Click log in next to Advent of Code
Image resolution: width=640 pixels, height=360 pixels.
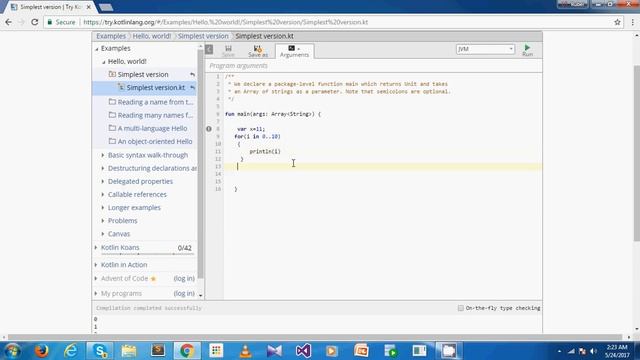pyautogui.click(x=184, y=278)
